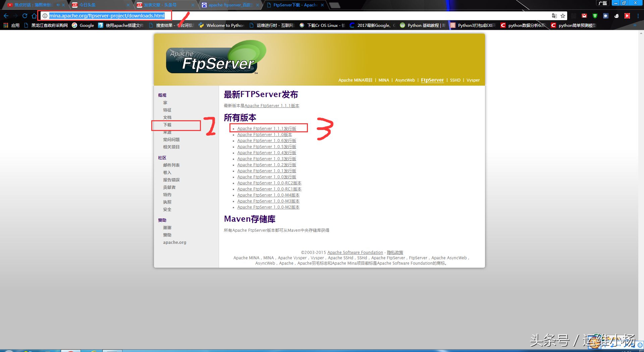The image size is (644, 352).
Task: Select FtpServer in header navigation
Action: point(432,80)
